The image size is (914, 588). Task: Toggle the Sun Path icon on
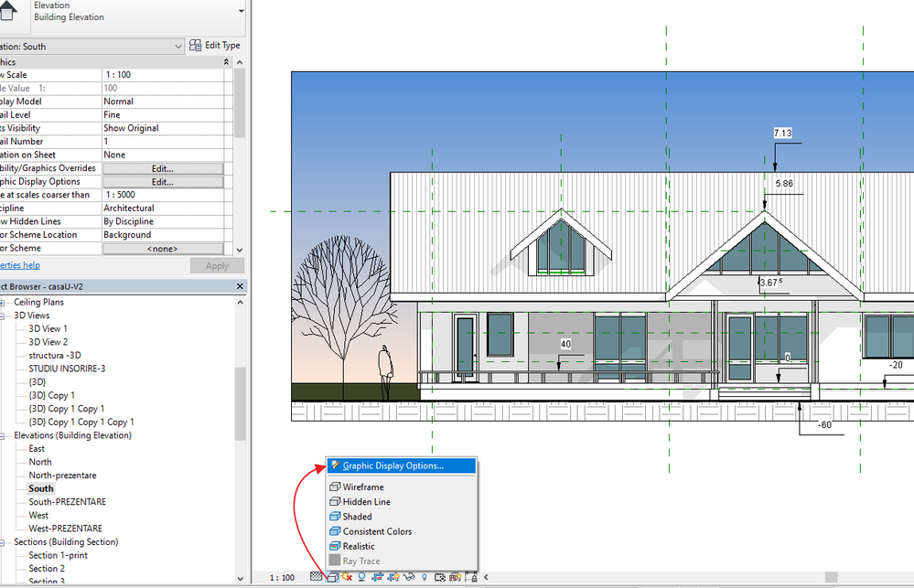347,577
